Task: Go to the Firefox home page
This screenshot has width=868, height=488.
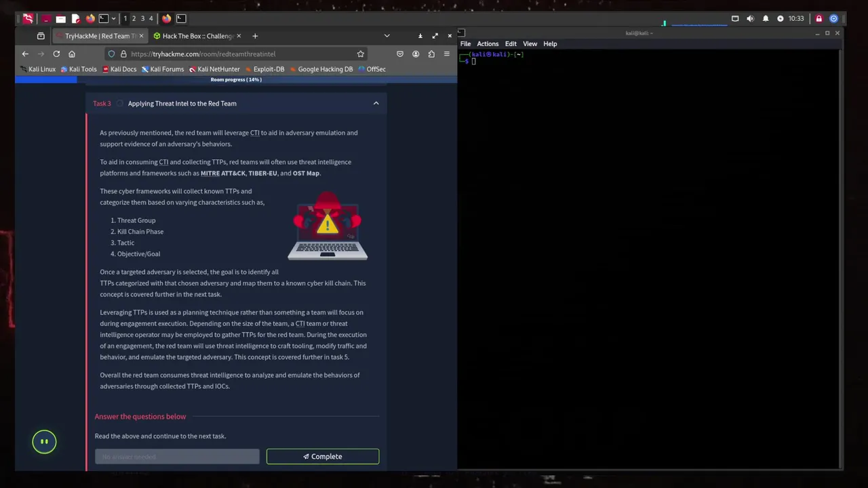Action: tap(72, 54)
